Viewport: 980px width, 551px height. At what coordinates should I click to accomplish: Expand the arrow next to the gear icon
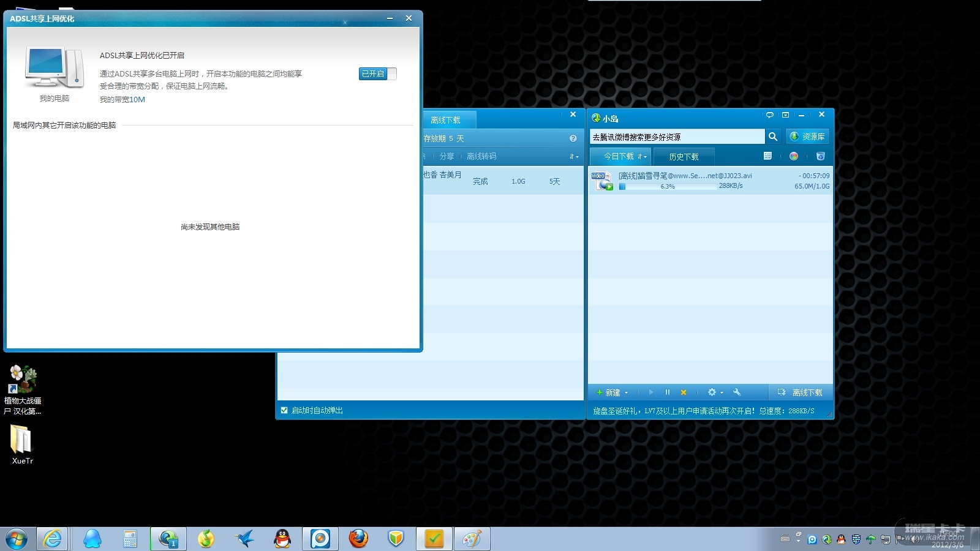pos(722,392)
